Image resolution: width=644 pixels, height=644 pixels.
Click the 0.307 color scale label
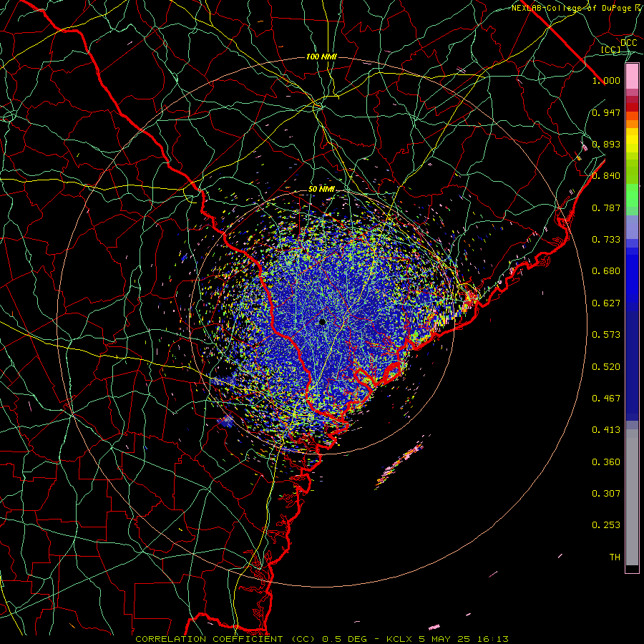pyautogui.click(x=606, y=494)
